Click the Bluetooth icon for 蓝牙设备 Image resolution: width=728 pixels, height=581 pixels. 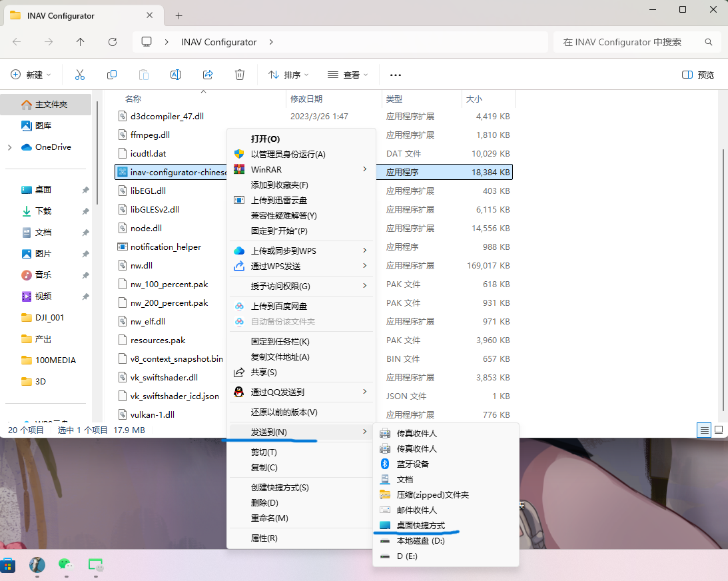tap(385, 464)
